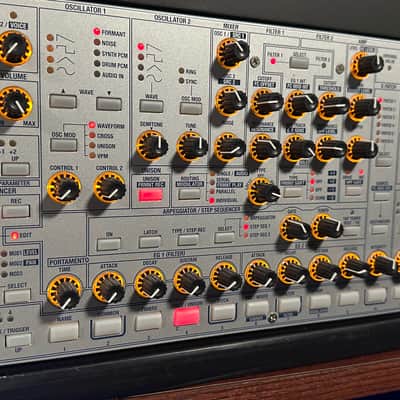Viewport: 400px width, 400px height.
Task: Cycle the Oscillator 2 WAVE selector button
Action: pyautogui.click(x=151, y=106)
